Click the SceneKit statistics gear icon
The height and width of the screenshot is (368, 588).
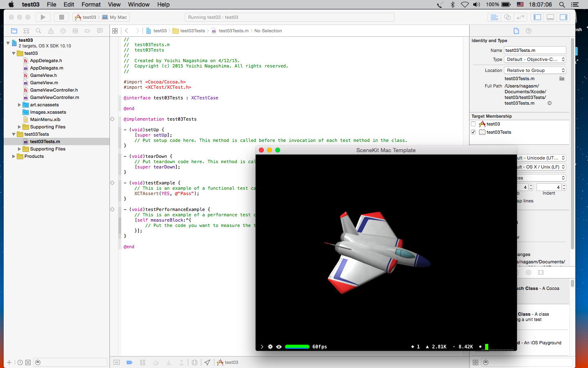coord(270,347)
